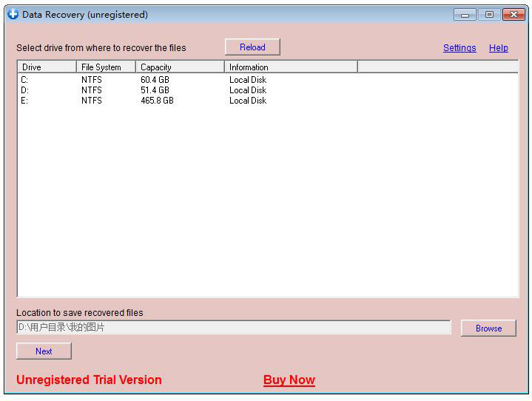
Task: Sort by File System column header
Action: [x=105, y=67]
